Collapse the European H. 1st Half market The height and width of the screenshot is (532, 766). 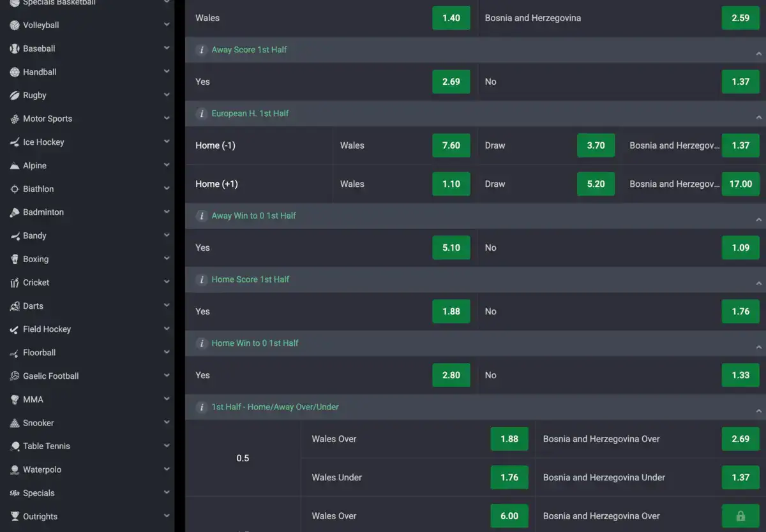[x=759, y=117]
